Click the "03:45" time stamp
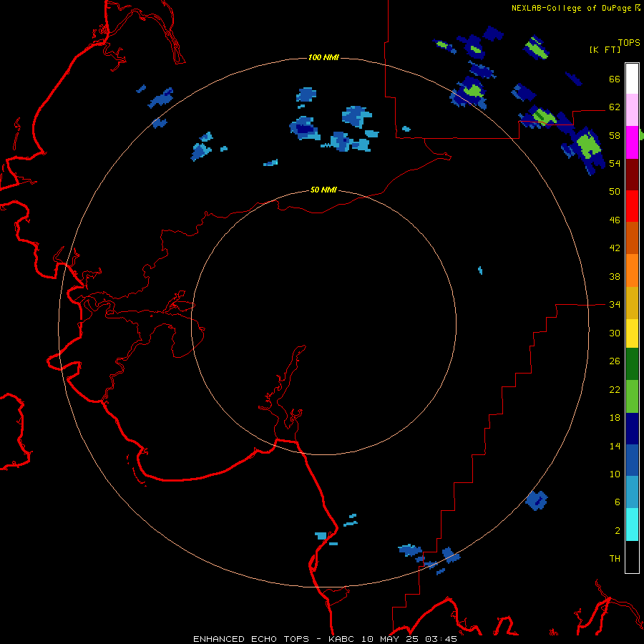 tap(441, 639)
